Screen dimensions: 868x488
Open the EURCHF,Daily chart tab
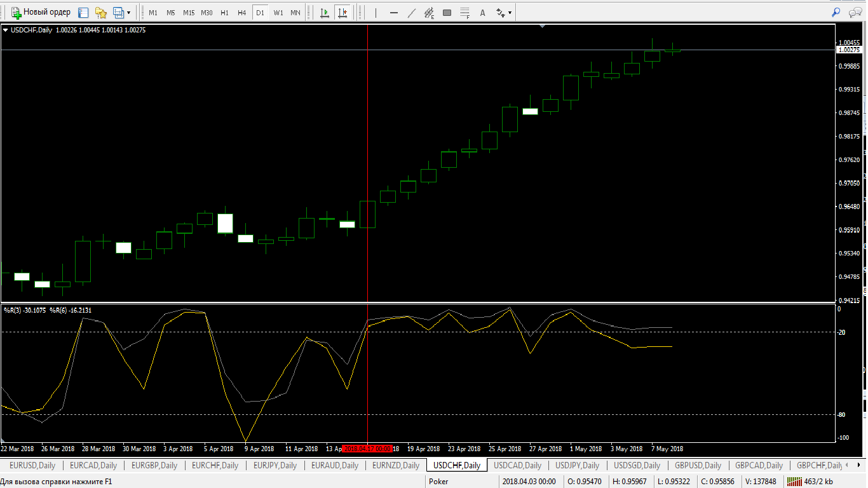215,465
